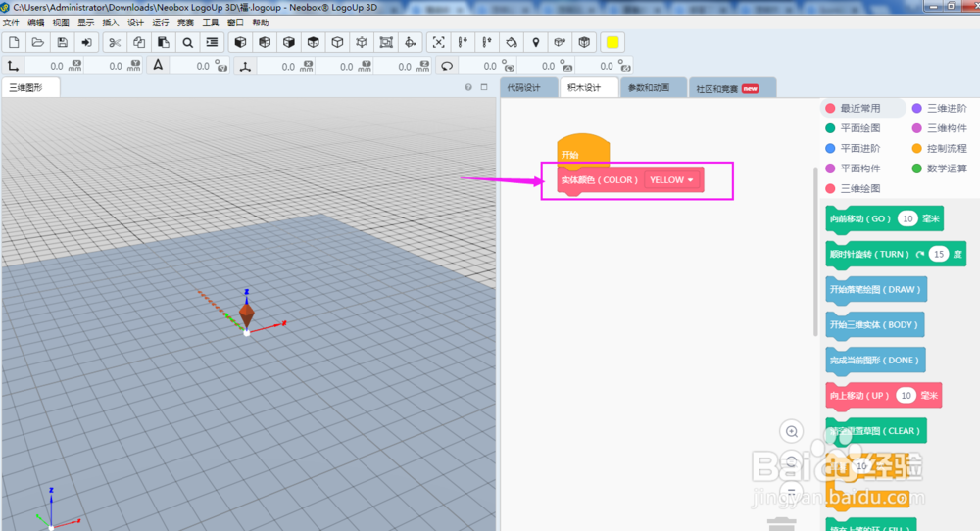Select the 三维构件 block category
This screenshot has width=980, height=531.
pos(940,128)
